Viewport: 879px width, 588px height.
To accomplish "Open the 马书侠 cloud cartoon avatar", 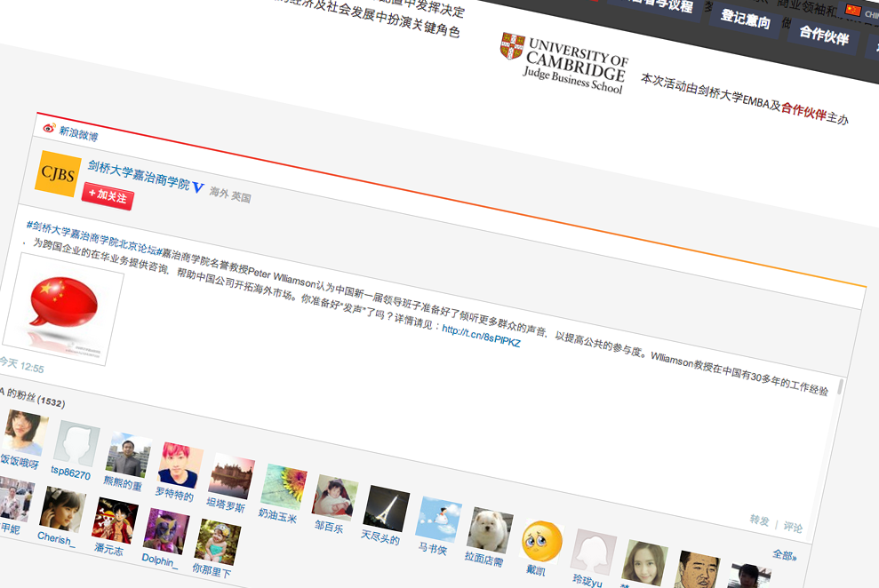I will 439,519.
